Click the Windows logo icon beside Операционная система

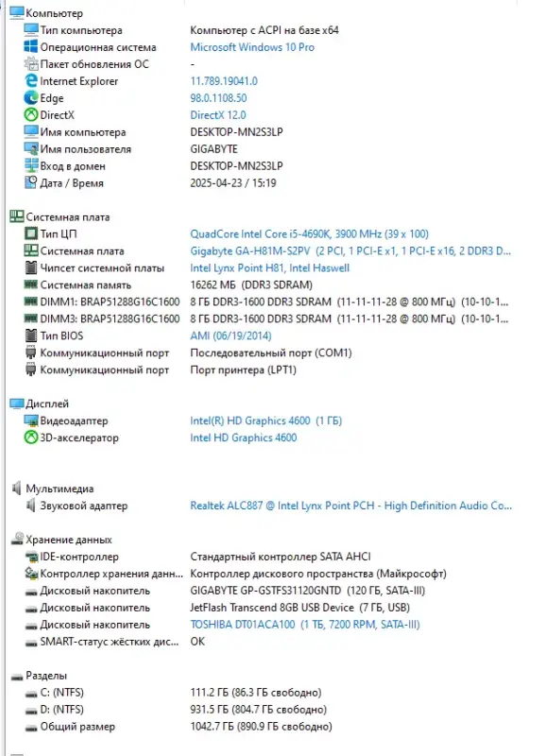(x=31, y=46)
